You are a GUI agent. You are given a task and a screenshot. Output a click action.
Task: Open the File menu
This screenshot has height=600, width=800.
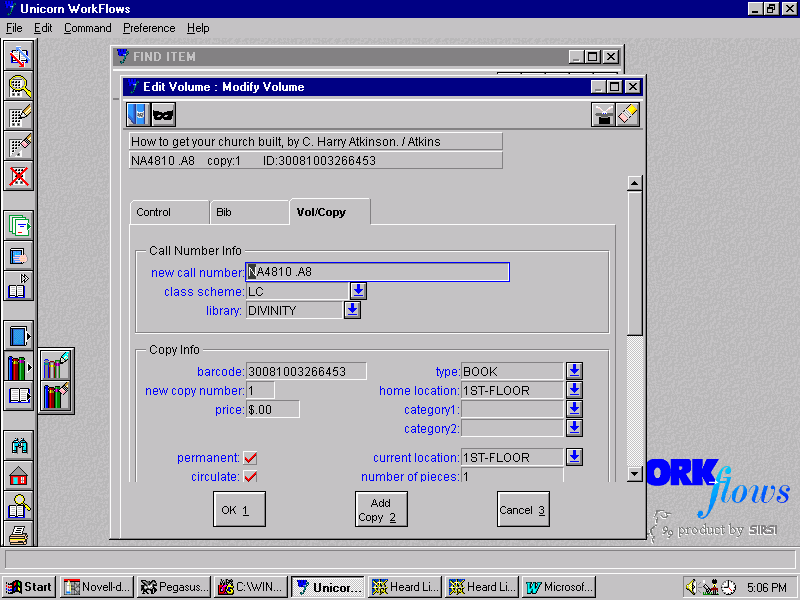point(14,28)
